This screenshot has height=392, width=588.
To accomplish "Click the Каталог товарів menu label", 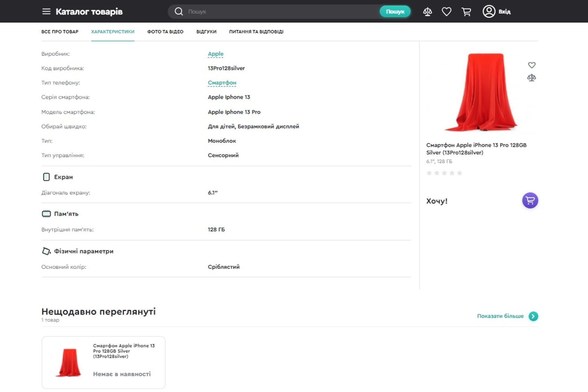I will (89, 12).
